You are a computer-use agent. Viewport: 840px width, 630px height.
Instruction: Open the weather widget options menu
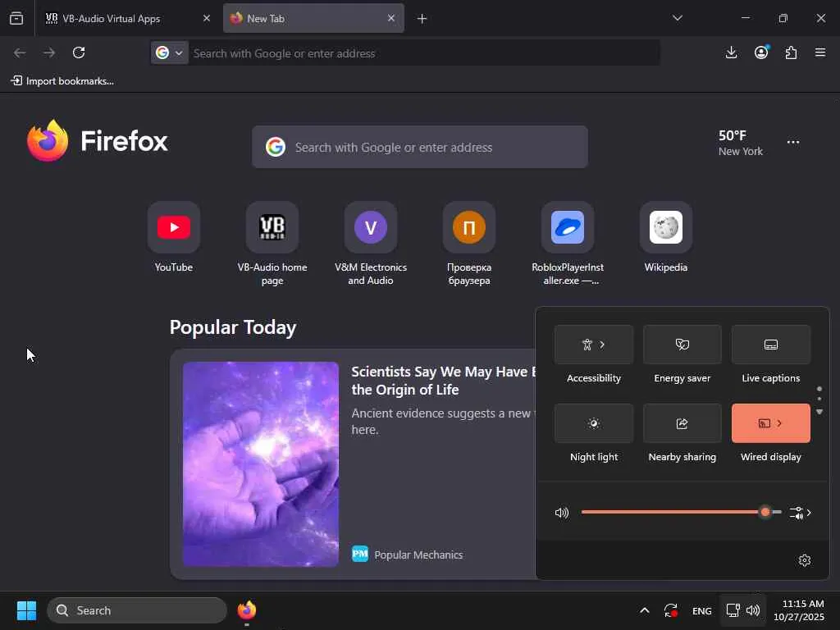click(793, 142)
